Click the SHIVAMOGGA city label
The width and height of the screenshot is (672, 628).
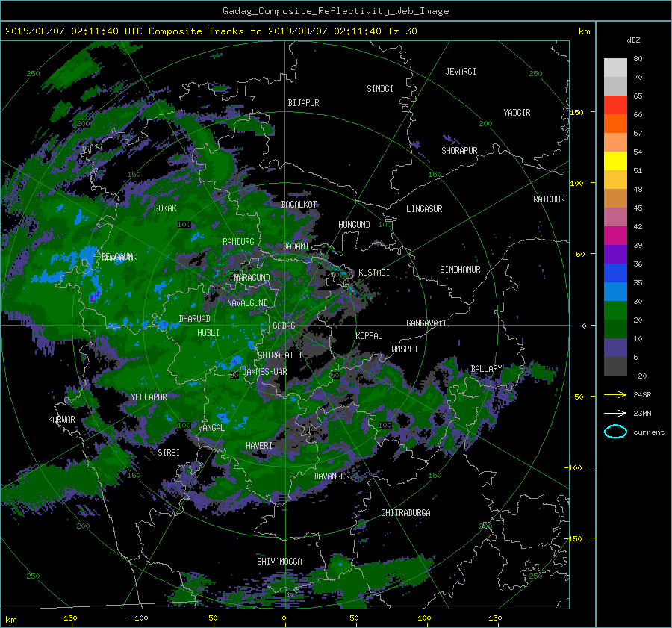point(279,561)
